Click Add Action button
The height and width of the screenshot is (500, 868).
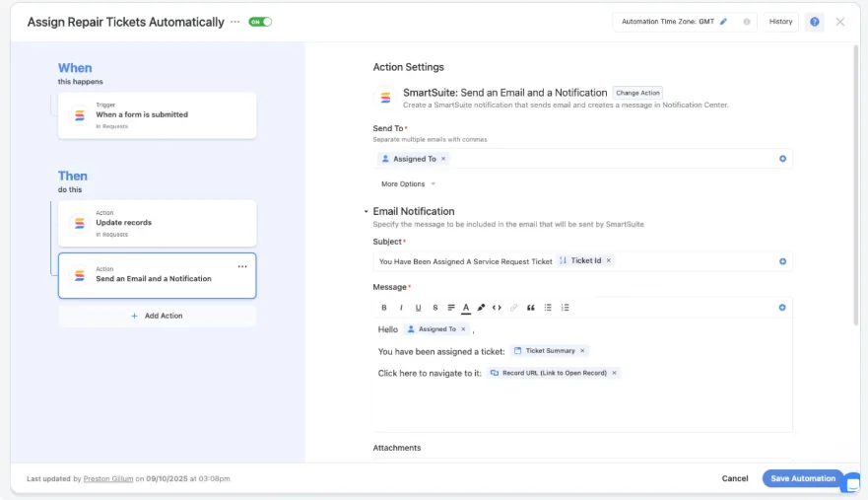coord(158,316)
